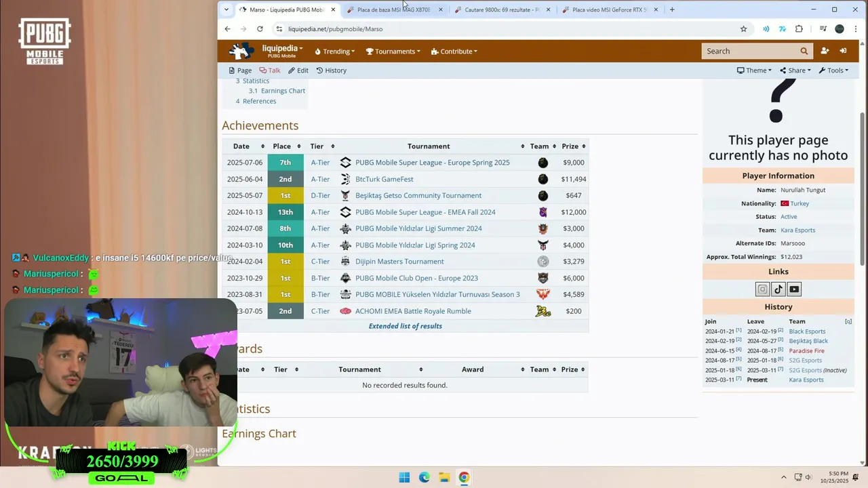Click the team icon in the BtcTurk GameFest row
Screen dimensions: 868x488
(x=542, y=179)
